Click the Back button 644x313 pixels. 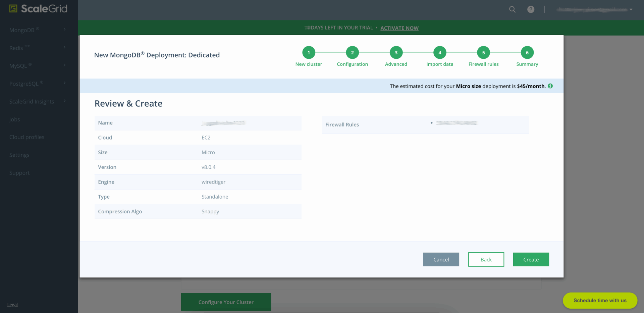[486, 260]
